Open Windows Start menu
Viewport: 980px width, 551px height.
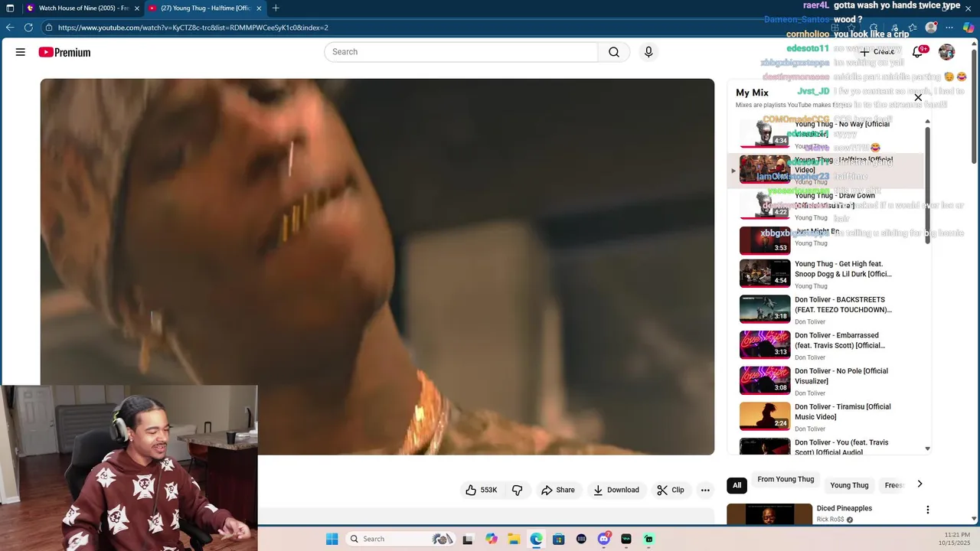(332, 539)
